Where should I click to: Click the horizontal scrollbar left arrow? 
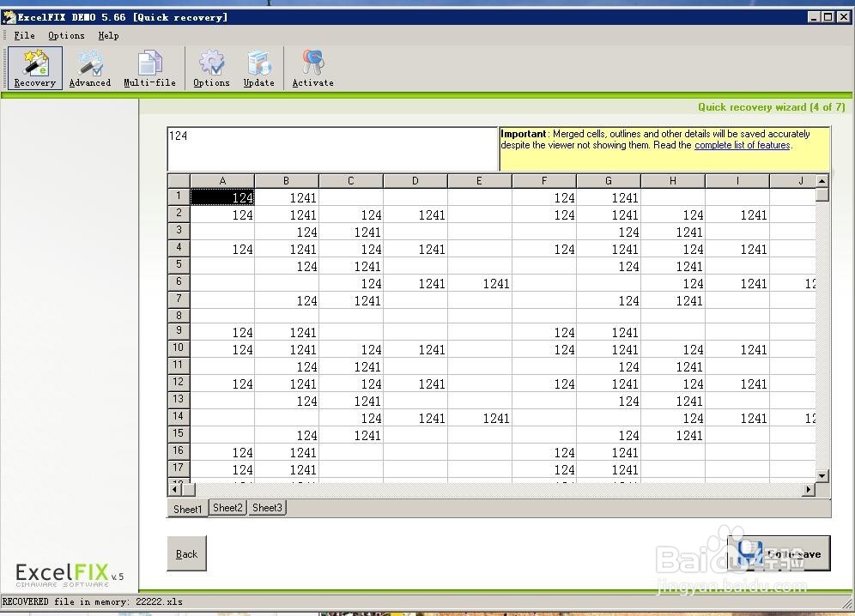pyautogui.click(x=174, y=490)
